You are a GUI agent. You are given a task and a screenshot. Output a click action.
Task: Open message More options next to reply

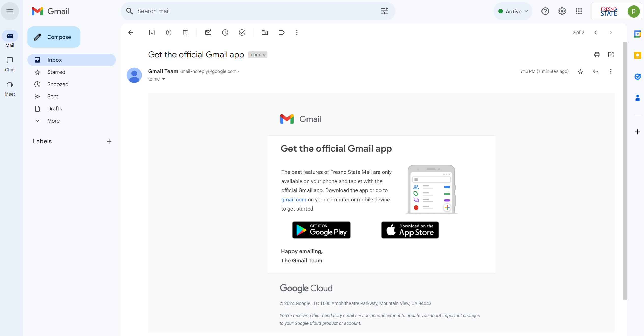coord(611,72)
